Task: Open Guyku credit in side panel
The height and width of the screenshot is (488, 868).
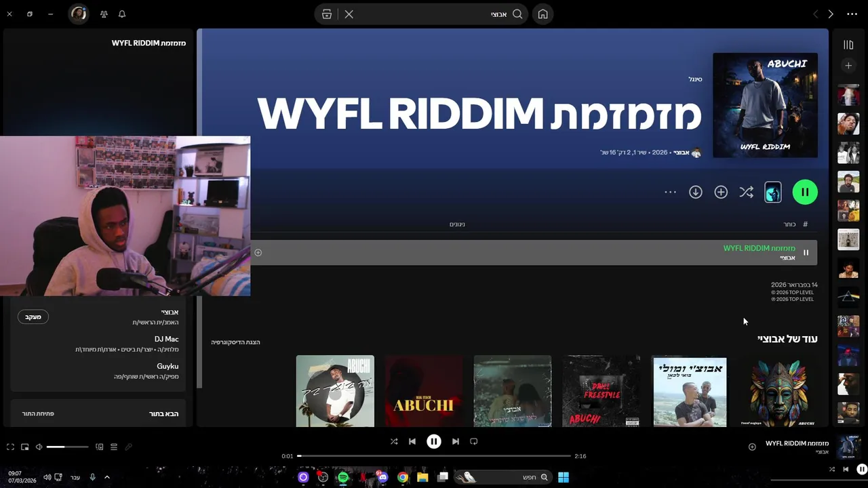Action: (x=167, y=366)
